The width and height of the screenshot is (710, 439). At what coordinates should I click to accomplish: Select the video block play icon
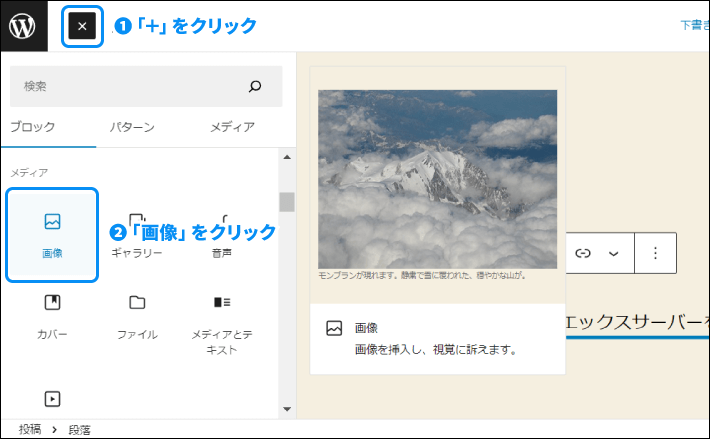point(52,399)
